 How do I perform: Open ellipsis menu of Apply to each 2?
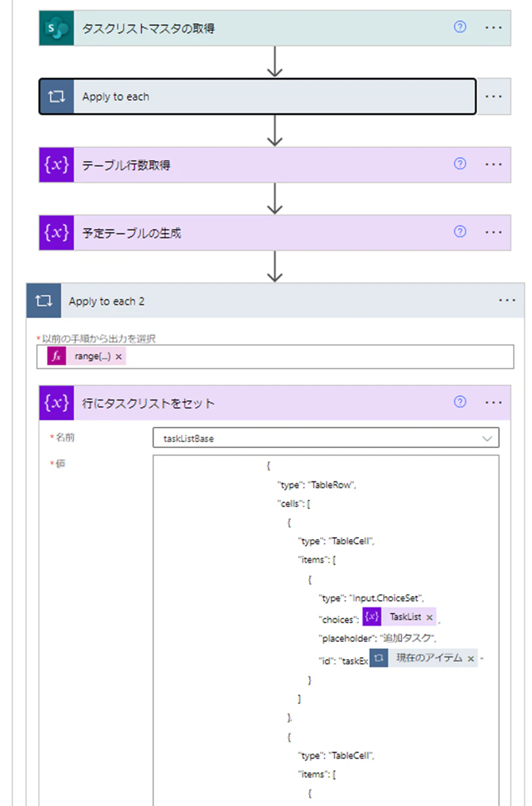(506, 300)
